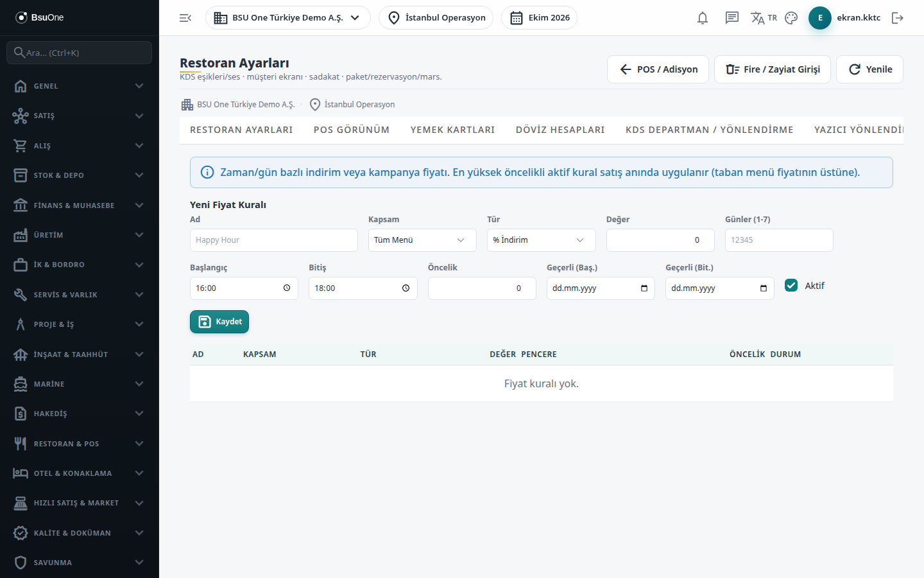Open Fire / Zayiat Girişi
Viewport: 924px width, 578px height.
tap(773, 69)
